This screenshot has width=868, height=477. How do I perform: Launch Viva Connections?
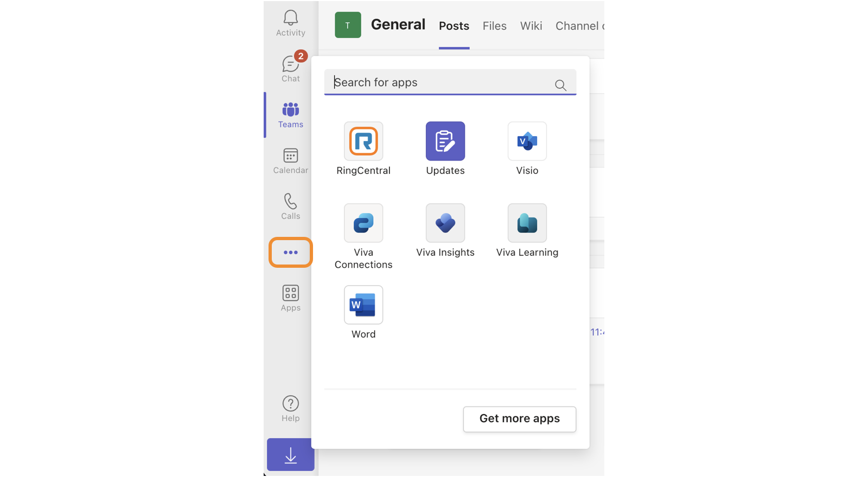363,223
